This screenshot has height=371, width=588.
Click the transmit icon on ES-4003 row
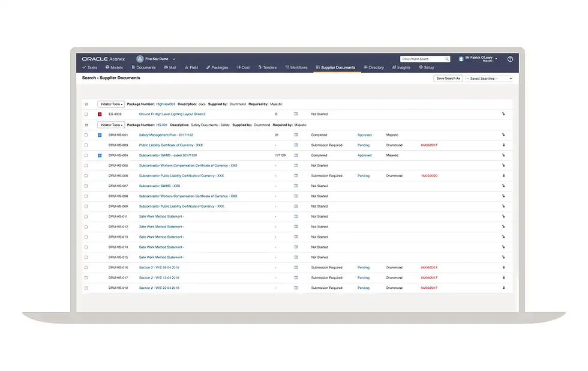coord(503,114)
